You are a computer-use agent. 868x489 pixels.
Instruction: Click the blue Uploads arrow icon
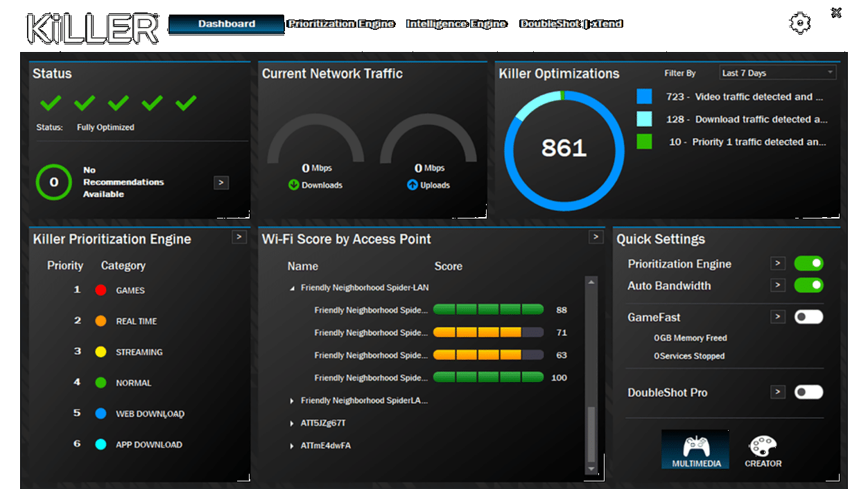413,185
